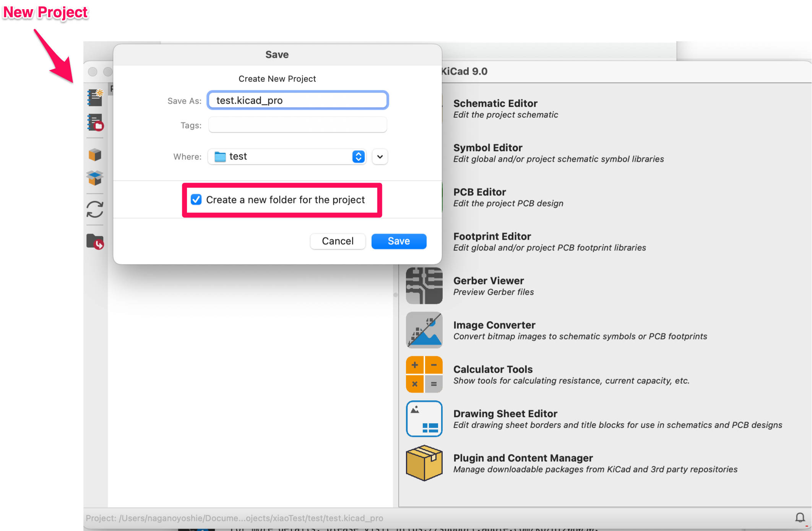Screen dimensions: 812x531
Task: Click the New Project icon in left toolbar
Action: (x=95, y=97)
